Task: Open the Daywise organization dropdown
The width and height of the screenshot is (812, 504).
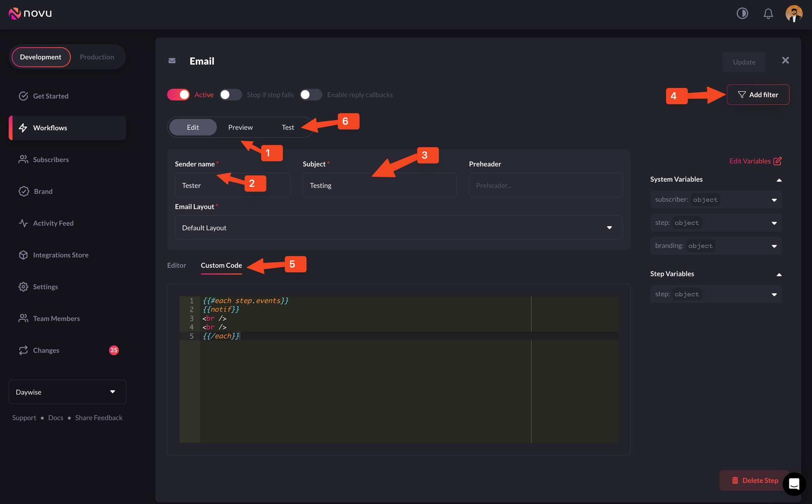Action: [x=67, y=392]
